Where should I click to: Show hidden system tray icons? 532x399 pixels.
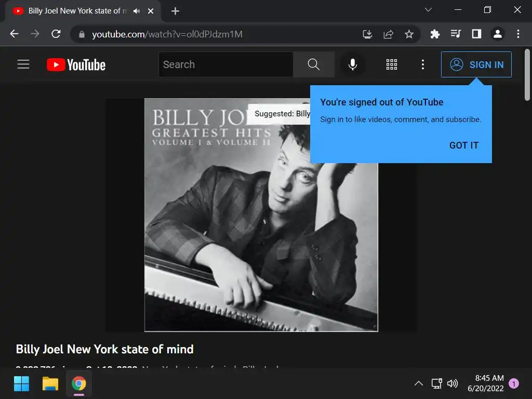click(x=419, y=383)
